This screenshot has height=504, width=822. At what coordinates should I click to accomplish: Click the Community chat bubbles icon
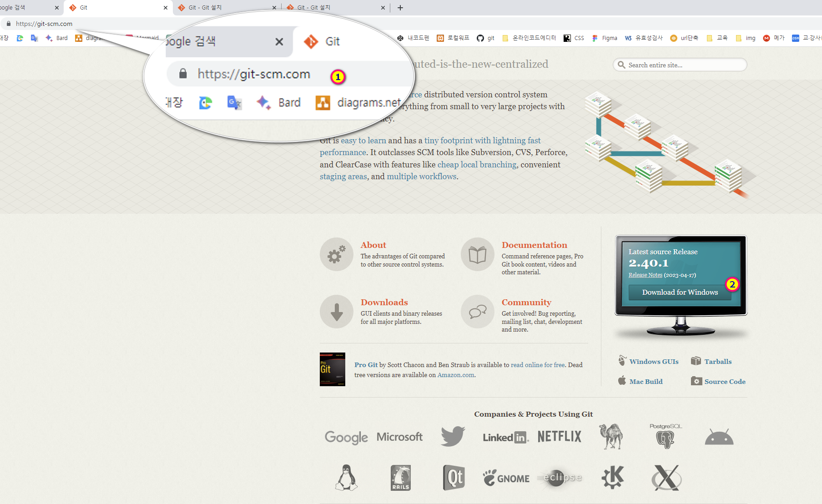pyautogui.click(x=477, y=312)
